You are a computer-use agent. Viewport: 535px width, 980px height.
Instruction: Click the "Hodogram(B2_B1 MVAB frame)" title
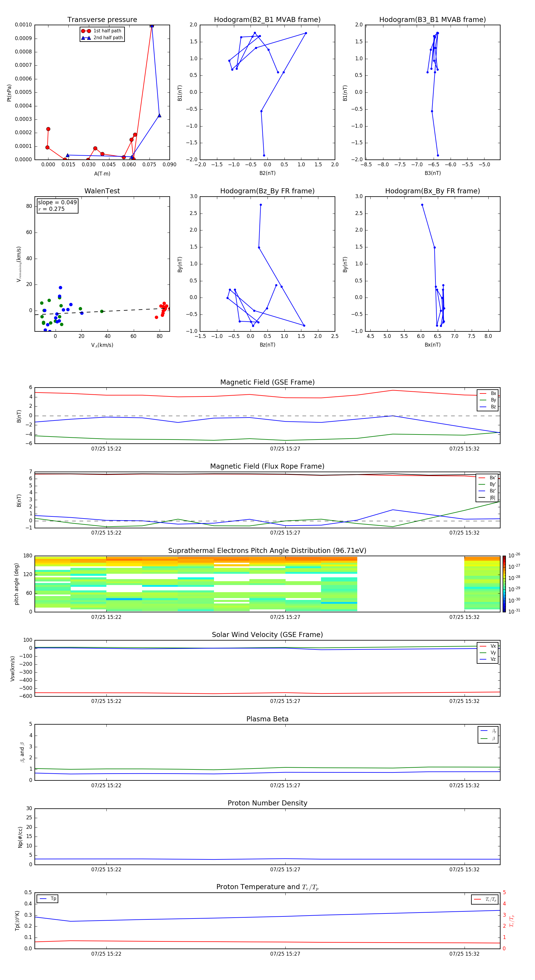click(267, 19)
